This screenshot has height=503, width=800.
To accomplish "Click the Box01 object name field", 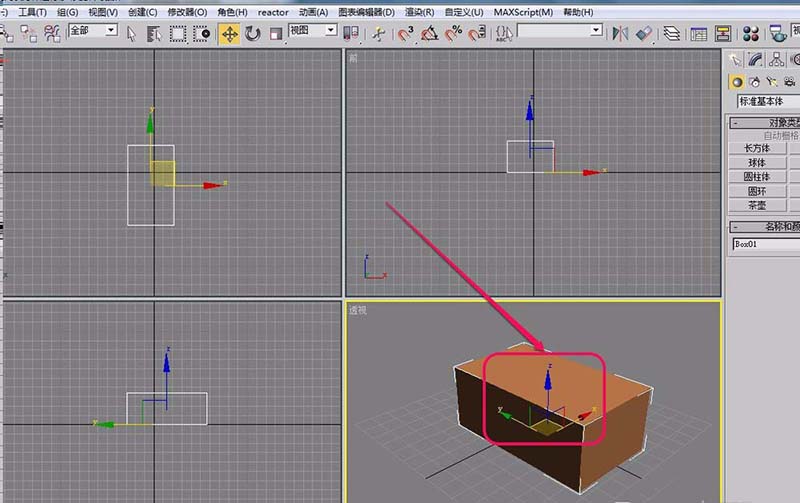I will click(x=766, y=244).
